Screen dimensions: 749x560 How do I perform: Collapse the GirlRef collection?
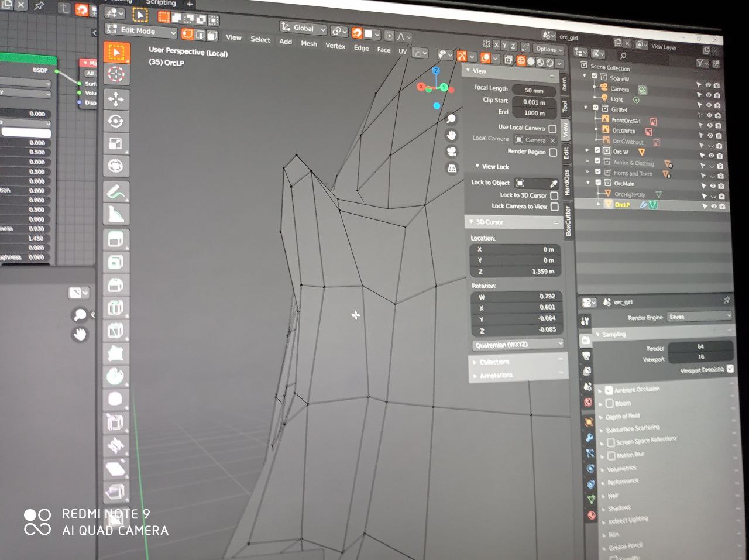[x=586, y=108]
